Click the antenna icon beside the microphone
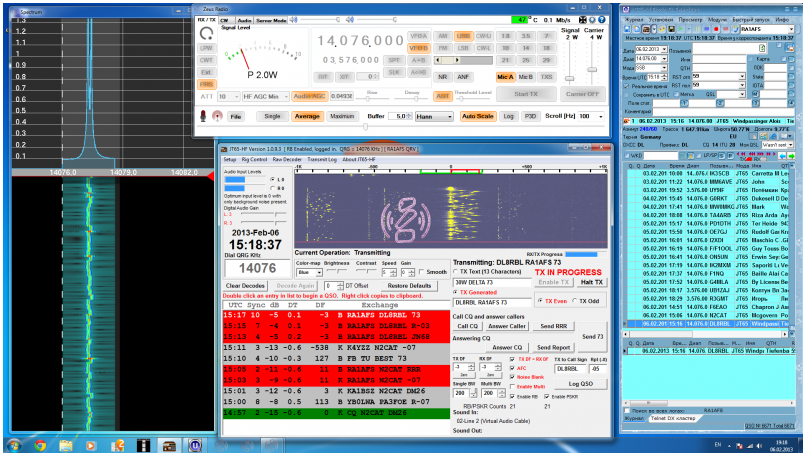The image size is (807, 457). tap(217, 116)
